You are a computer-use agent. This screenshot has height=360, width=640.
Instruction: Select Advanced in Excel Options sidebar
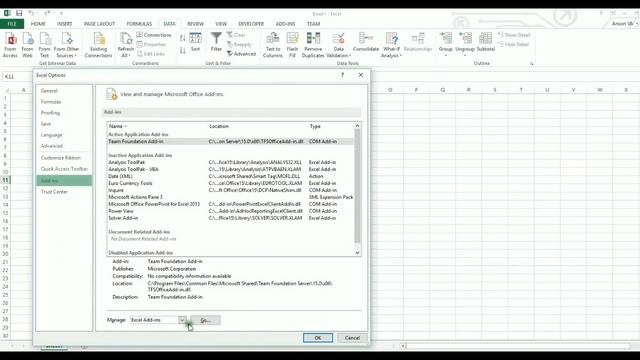coord(64,146)
